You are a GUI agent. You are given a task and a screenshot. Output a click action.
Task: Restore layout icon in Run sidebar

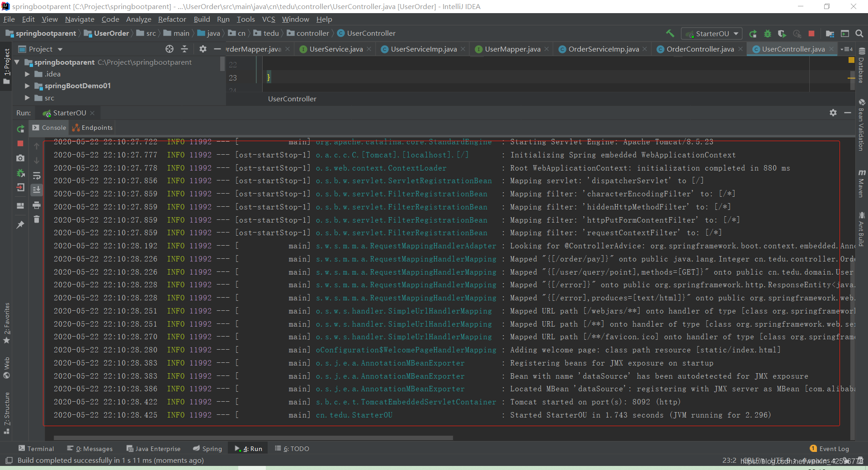coord(20,205)
